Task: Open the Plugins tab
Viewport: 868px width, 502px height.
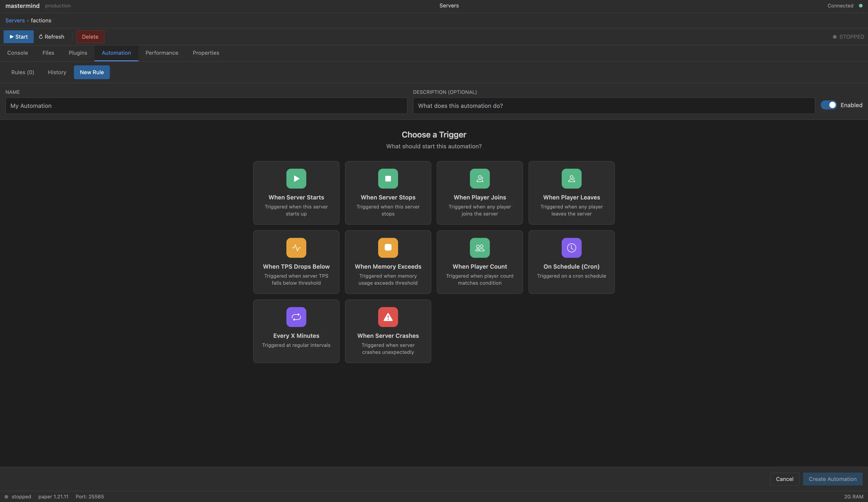Action: tap(78, 53)
